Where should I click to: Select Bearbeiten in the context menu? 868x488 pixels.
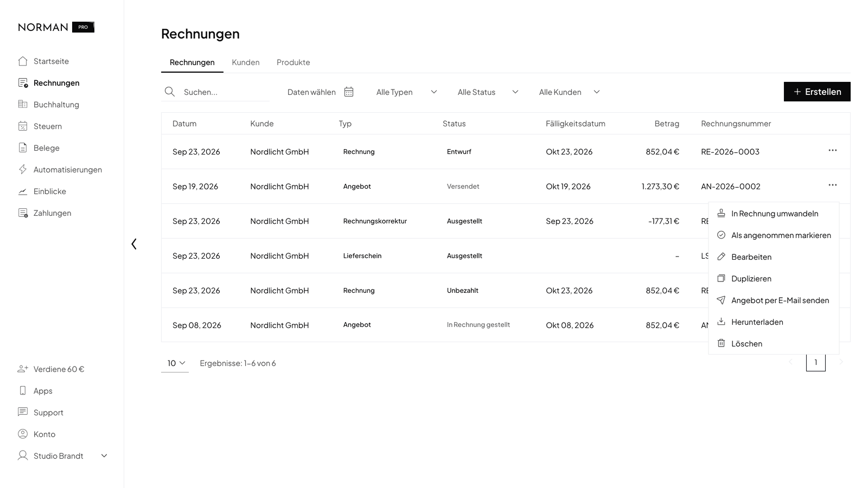tap(774, 257)
